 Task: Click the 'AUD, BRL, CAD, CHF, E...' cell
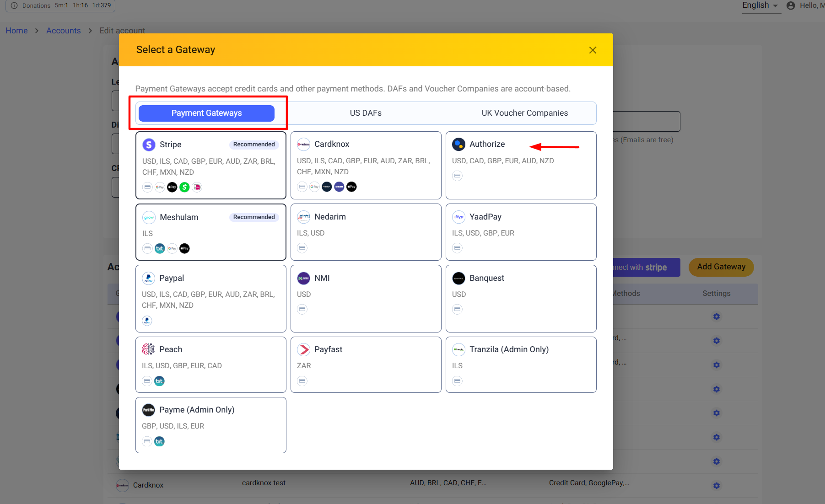(x=448, y=483)
